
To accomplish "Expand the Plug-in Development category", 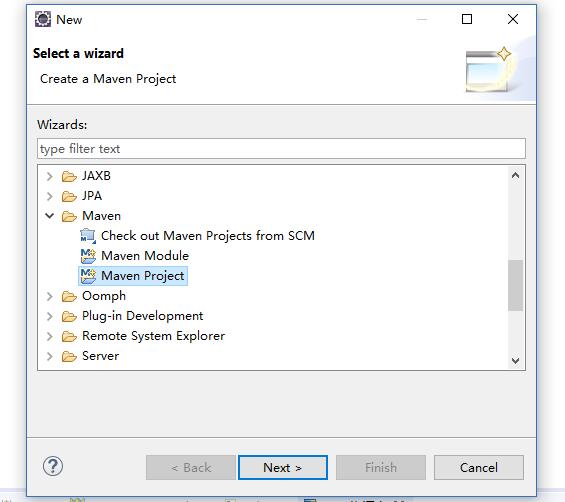I will click(50, 316).
